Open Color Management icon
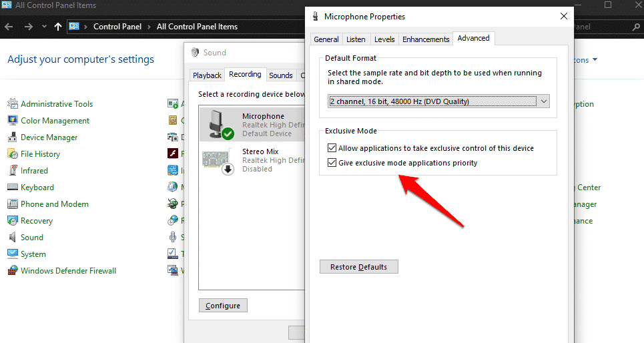This screenshot has height=343, width=644. point(13,120)
